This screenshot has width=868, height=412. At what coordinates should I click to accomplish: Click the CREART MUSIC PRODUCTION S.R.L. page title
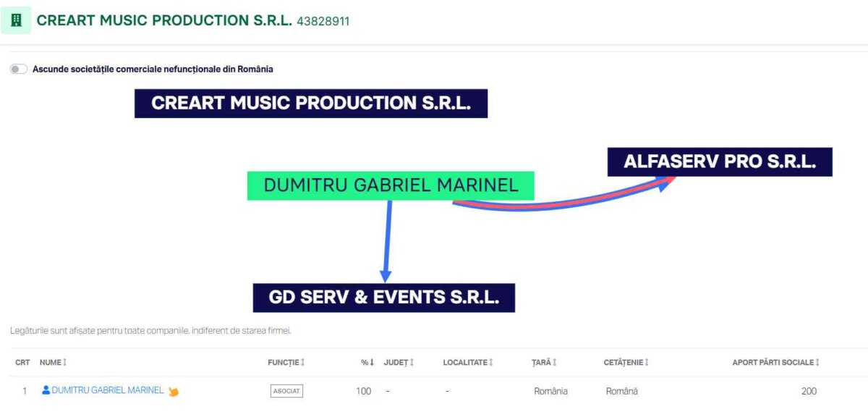point(164,20)
